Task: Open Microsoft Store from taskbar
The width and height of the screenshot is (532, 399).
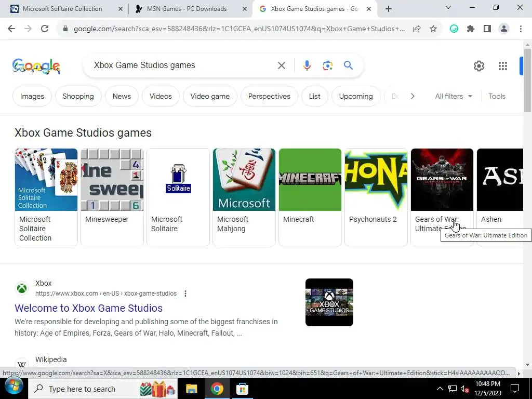Action: (x=242, y=389)
